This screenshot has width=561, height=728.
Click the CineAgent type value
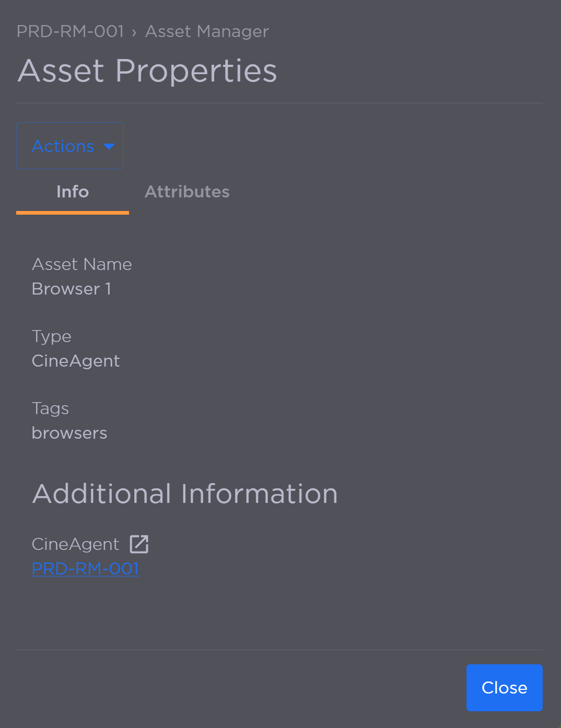76,361
